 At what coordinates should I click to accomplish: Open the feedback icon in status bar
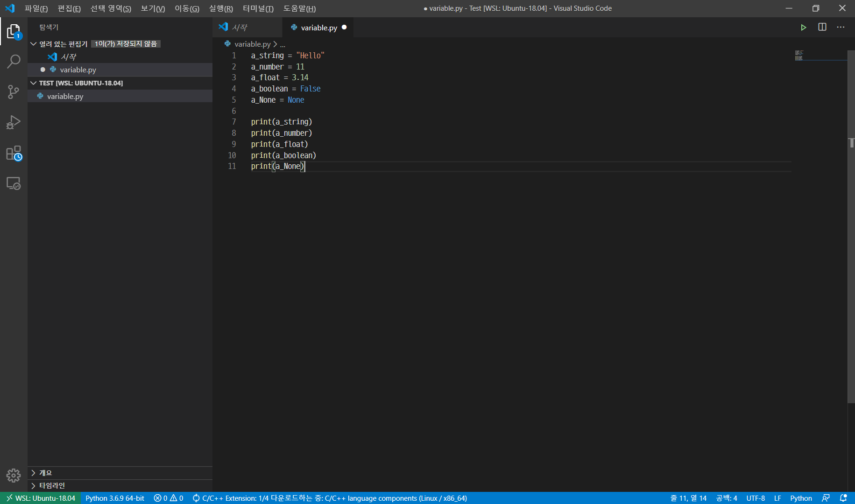coord(826,498)
